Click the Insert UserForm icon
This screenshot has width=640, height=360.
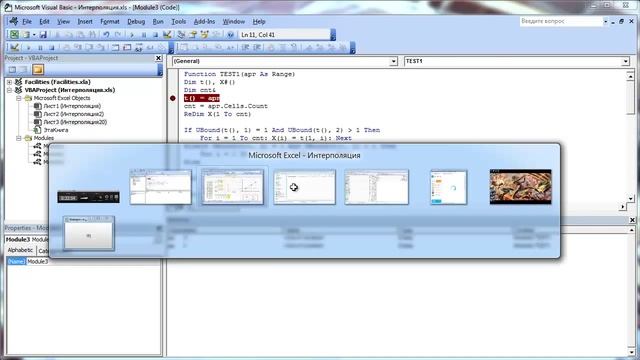point(26,35)
